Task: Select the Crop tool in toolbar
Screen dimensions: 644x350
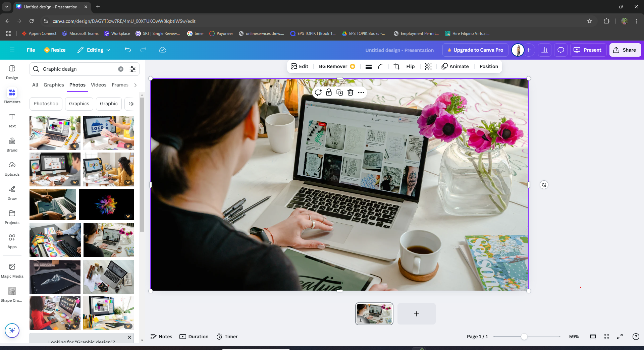Action: coord(397,66)
